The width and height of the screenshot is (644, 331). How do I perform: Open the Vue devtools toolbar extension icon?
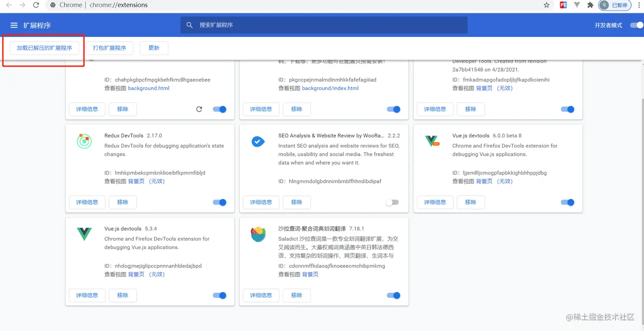pyautogui.click(x=577, y=5)
